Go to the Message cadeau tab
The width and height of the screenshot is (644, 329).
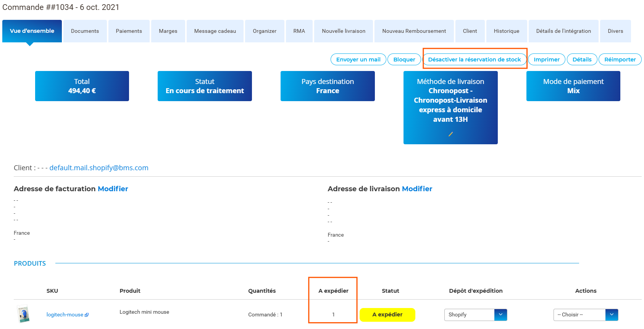215,31
